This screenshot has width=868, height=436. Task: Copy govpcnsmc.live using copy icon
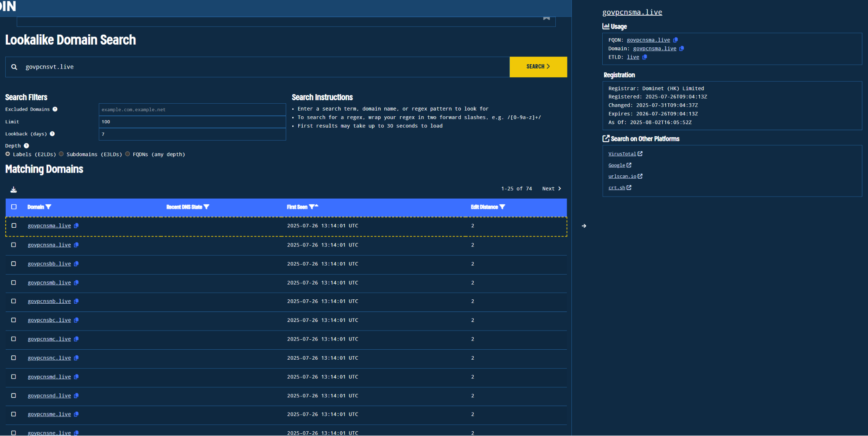tap(76, 339)
